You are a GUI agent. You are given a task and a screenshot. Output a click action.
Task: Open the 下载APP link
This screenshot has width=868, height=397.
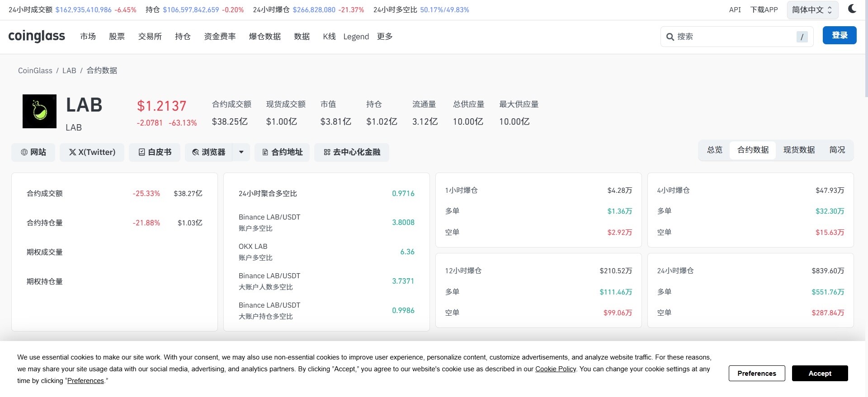(764, 9)
